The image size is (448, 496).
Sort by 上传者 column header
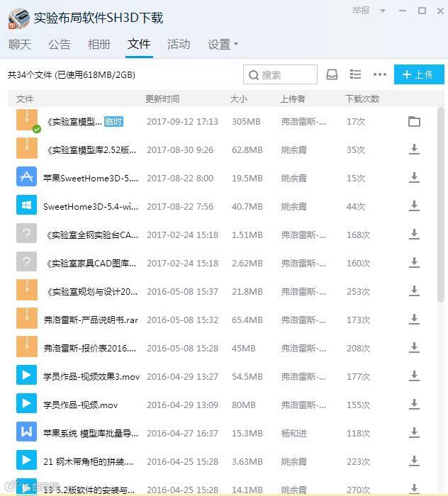click(293, 99)
